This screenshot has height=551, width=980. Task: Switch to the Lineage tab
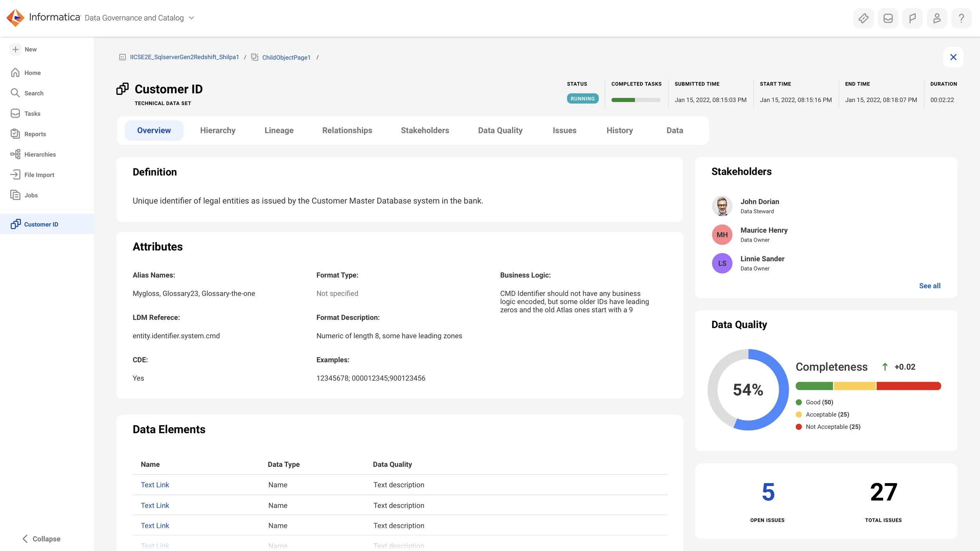tap(279, 130)
